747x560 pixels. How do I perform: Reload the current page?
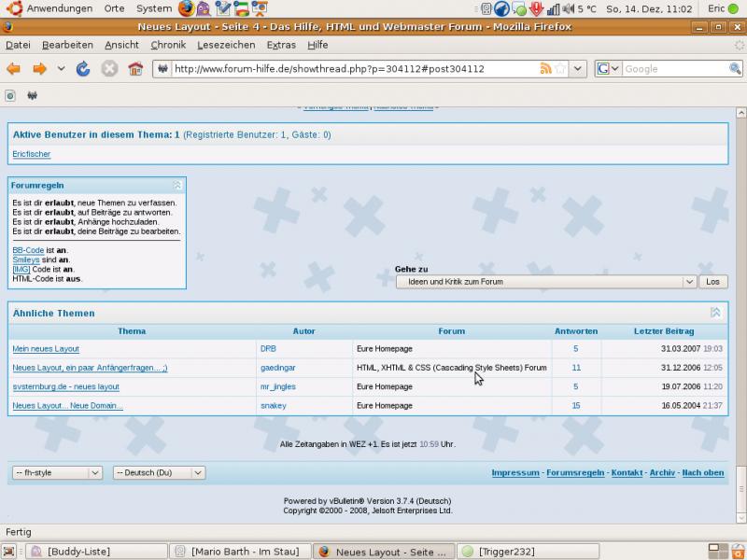pos(83,68)
